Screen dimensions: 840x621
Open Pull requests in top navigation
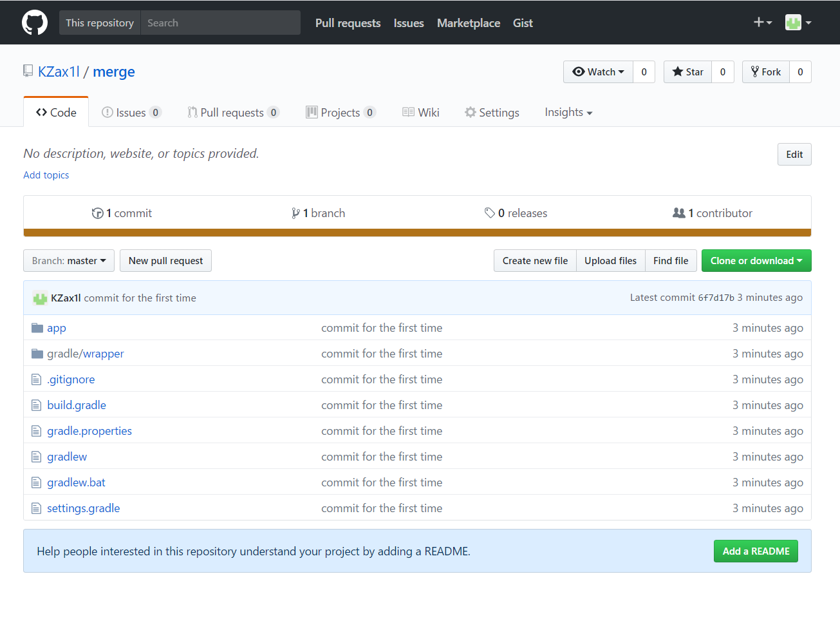pos(348,23)
